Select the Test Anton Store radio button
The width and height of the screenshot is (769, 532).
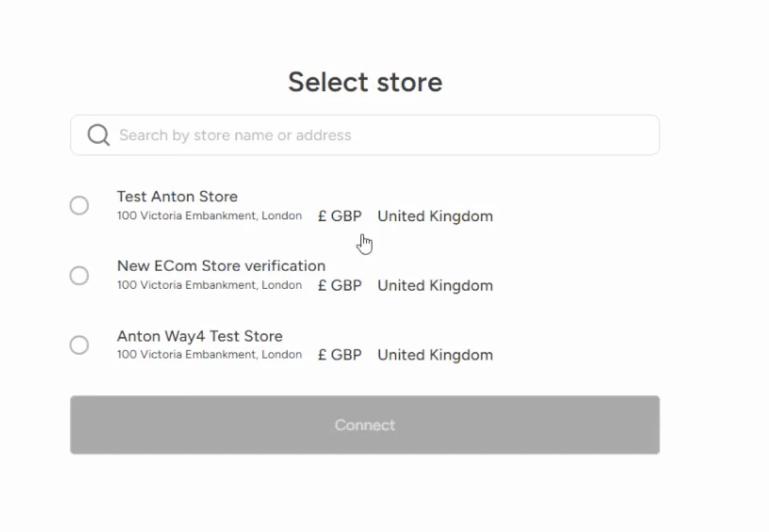click(x=79, y=206)
